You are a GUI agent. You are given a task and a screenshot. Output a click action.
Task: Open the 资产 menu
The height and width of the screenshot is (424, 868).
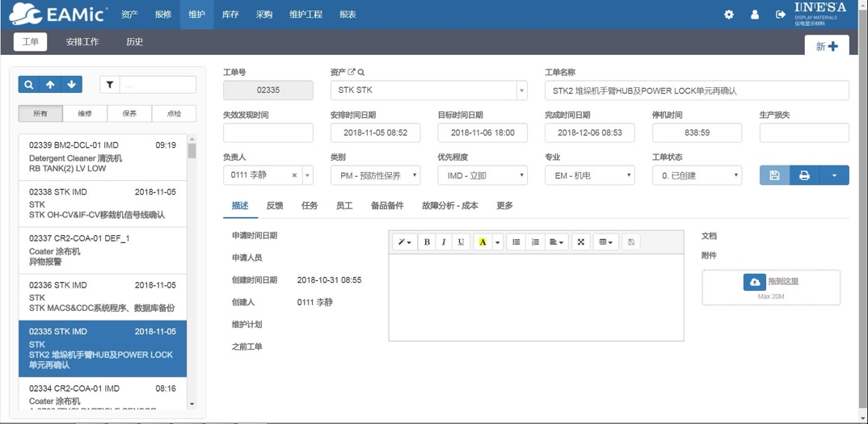[x=129, y=15]
